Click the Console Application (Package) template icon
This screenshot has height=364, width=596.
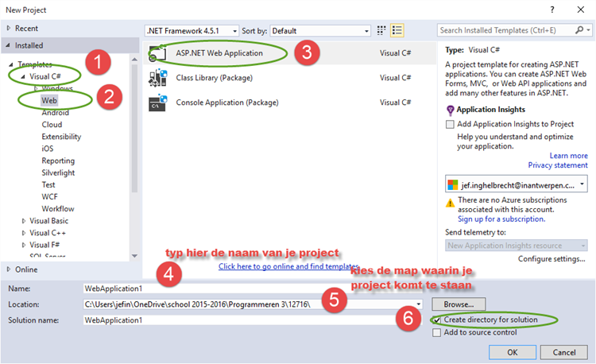point(158,103)
